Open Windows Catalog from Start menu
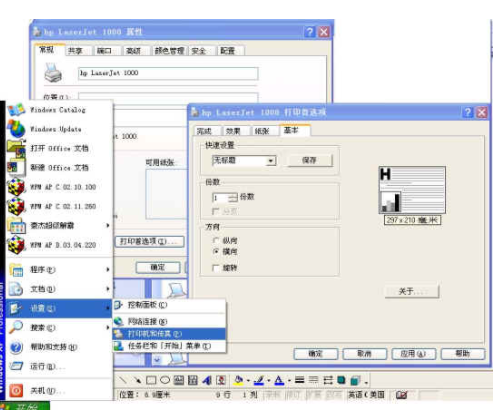497x410 pixels. click(59, 110)
